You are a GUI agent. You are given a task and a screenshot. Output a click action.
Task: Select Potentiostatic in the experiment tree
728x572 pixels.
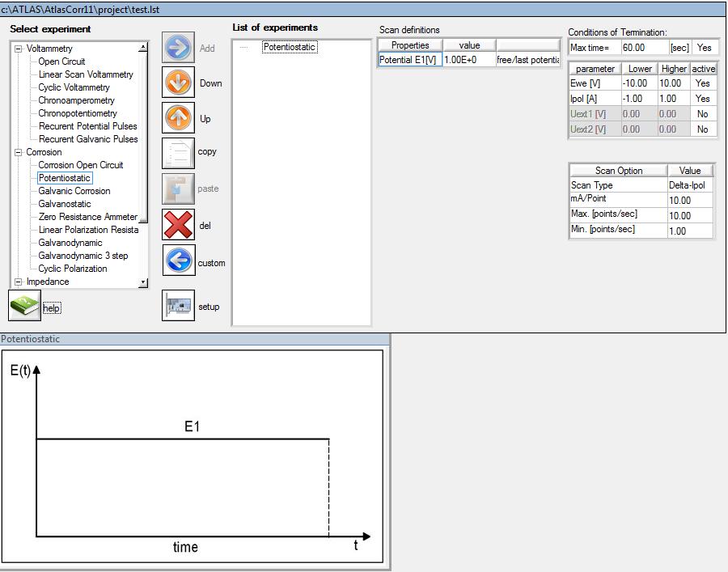(x=65, y=178)
